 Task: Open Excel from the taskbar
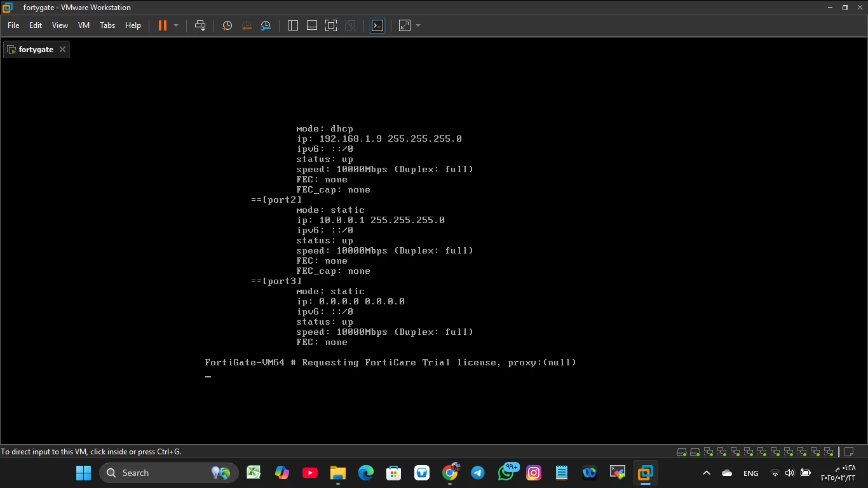click(254, 473)
